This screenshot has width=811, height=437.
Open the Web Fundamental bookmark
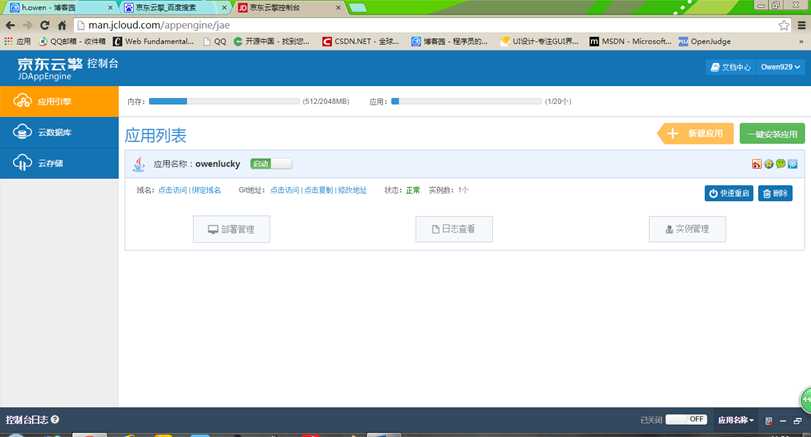(x=154, y=41)
